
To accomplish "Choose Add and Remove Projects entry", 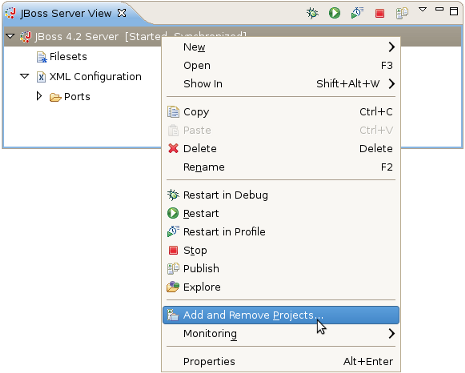I will [x=281, y=315].
